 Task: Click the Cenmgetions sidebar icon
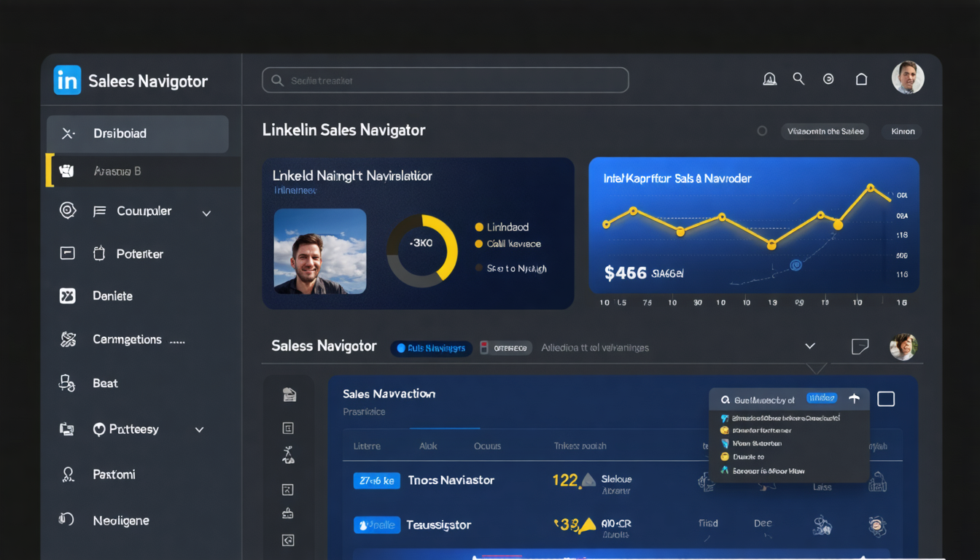coord(69,339)
